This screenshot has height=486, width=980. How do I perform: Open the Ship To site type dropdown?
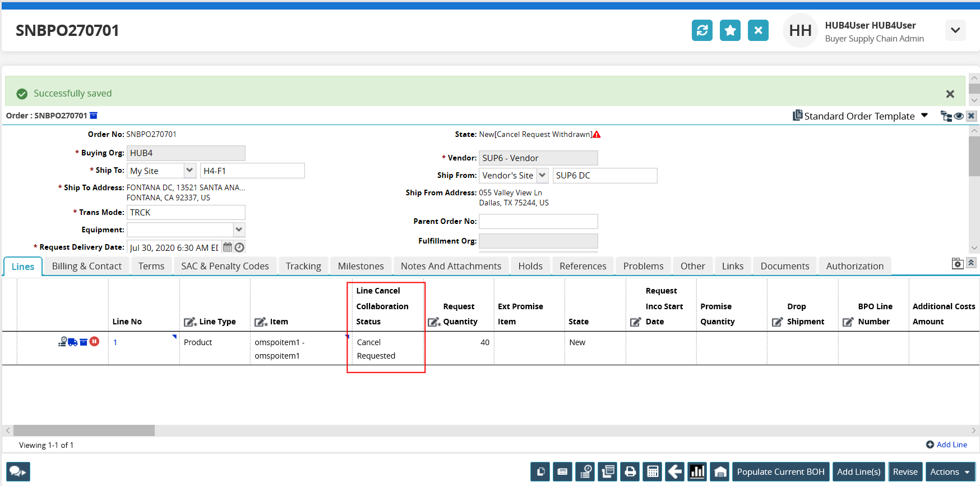click(x=189, y=171)
